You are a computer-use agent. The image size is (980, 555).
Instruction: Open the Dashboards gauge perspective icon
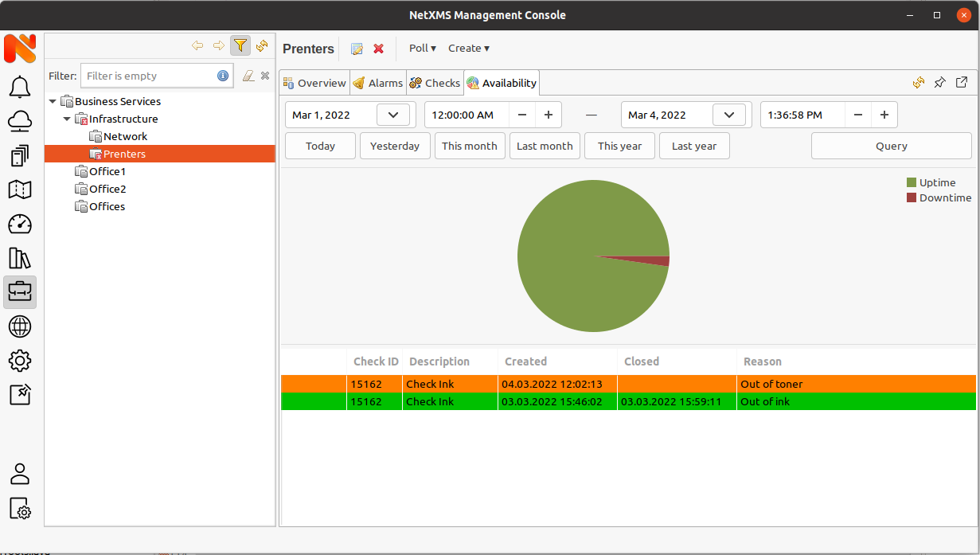coord(20,224)
